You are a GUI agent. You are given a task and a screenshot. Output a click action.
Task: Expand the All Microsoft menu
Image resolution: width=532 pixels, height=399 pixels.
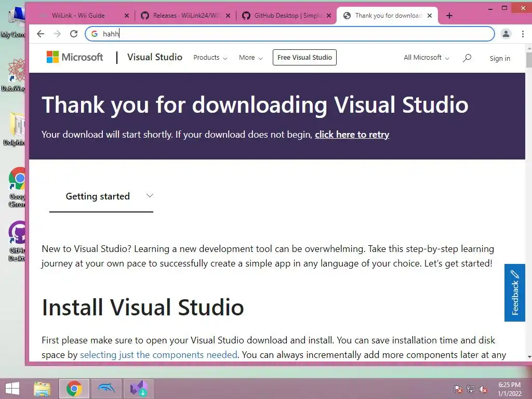click(427, 57)
